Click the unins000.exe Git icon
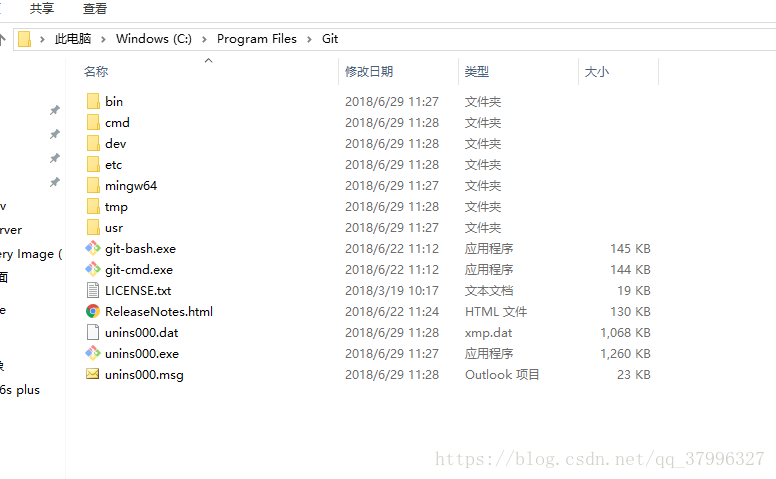Viewport: 776px width, 479px height. (x=93, y=353)
